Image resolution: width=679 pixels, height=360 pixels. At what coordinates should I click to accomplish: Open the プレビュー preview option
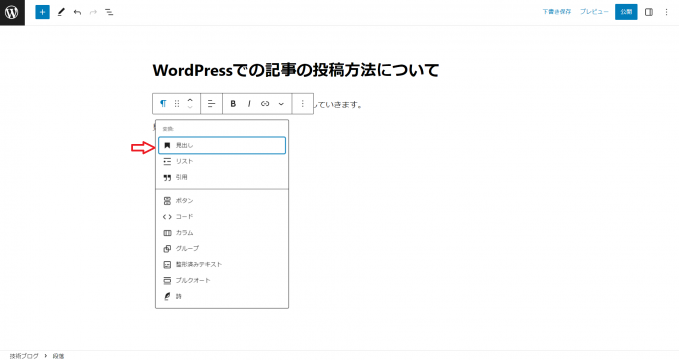pyautogui.click(x=594, y=12)
